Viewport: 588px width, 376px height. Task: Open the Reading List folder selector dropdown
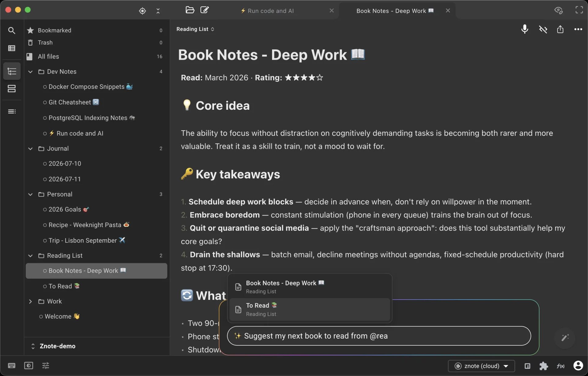click(x=195, y=29)
